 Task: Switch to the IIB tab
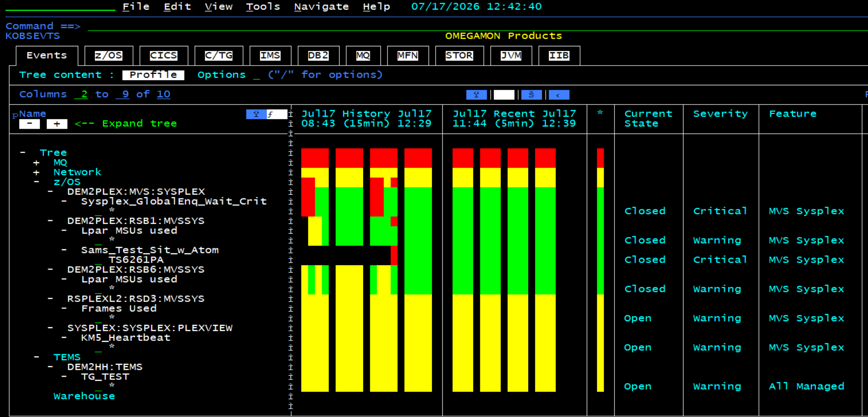559,55
